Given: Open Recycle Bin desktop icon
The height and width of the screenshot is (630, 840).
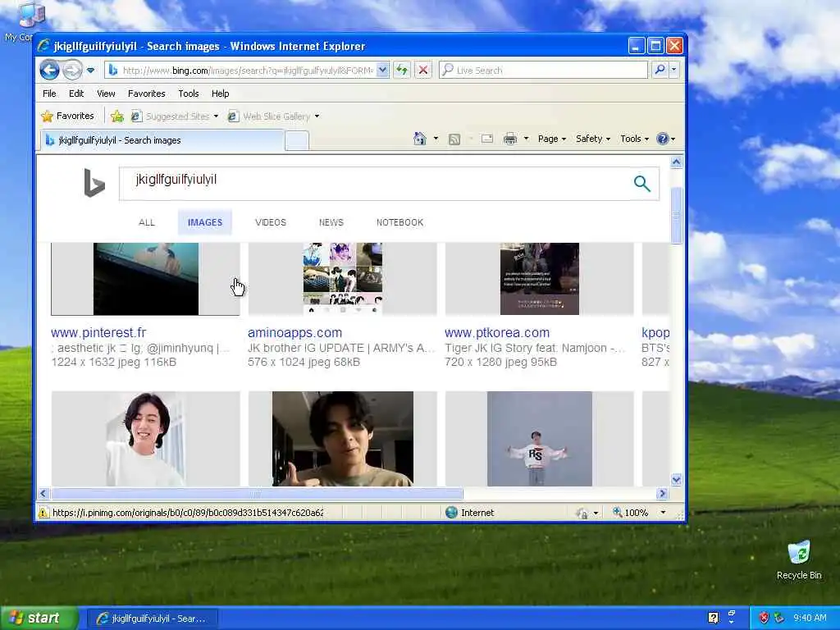Looking at the screenshot, I should 799,560.
